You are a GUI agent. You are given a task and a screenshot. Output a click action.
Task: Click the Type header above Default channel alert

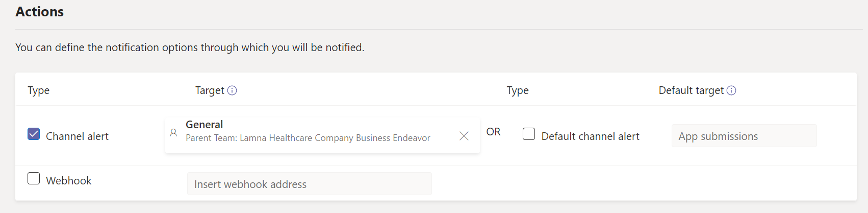coord(518,90)
